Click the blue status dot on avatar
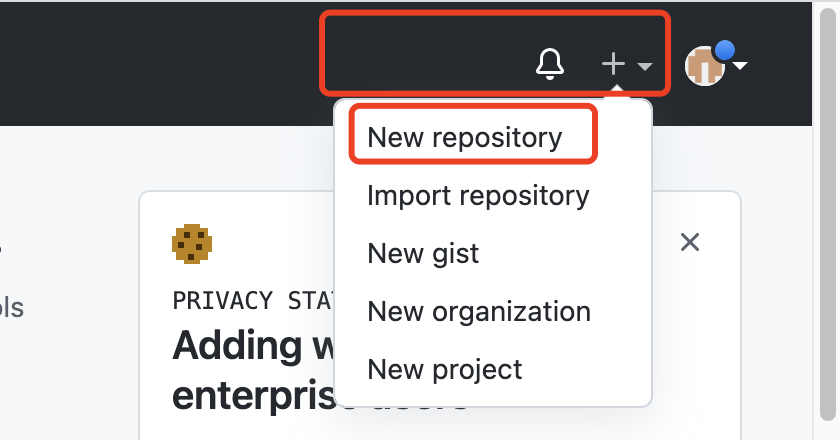Image resolution: width=840 pixels, height=440 pixels. pyautogui.click(x=725, y=50)
